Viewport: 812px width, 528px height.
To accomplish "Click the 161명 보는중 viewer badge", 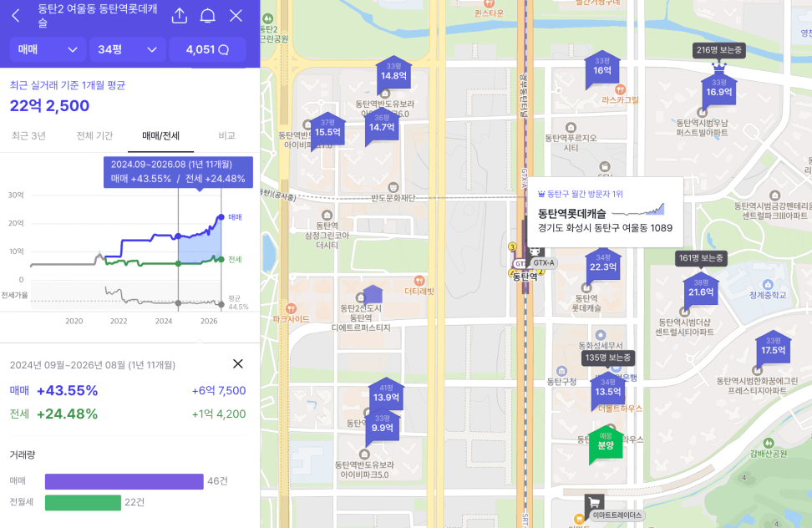I will coord(701,258).
